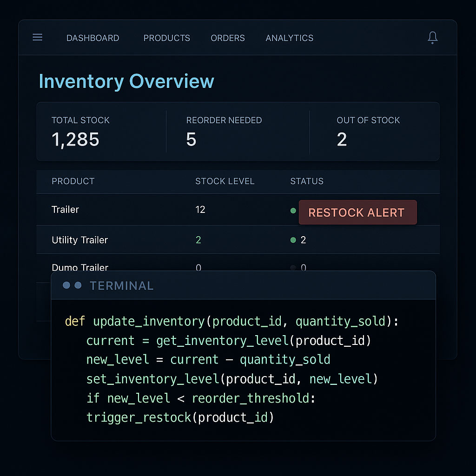Click the green status dot for Utility Trailer

pyautogui.click(x=293, y=240)
